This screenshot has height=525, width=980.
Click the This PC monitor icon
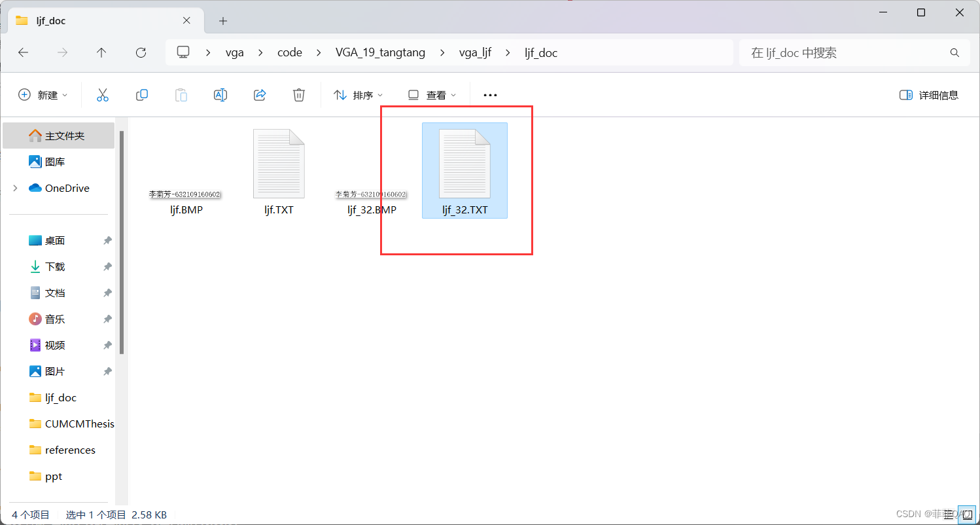(183, 52)
